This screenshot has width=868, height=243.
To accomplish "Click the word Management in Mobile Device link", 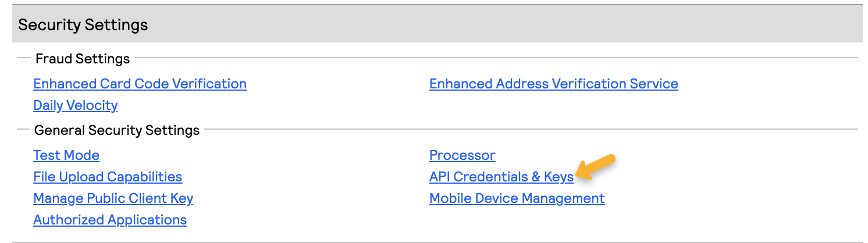I will pos(568,198).
